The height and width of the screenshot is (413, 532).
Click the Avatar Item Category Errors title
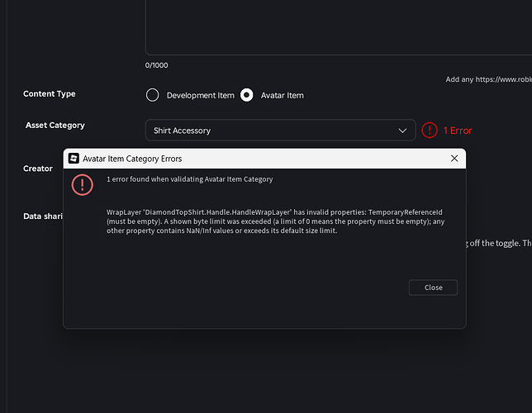[x=132, y=159]
